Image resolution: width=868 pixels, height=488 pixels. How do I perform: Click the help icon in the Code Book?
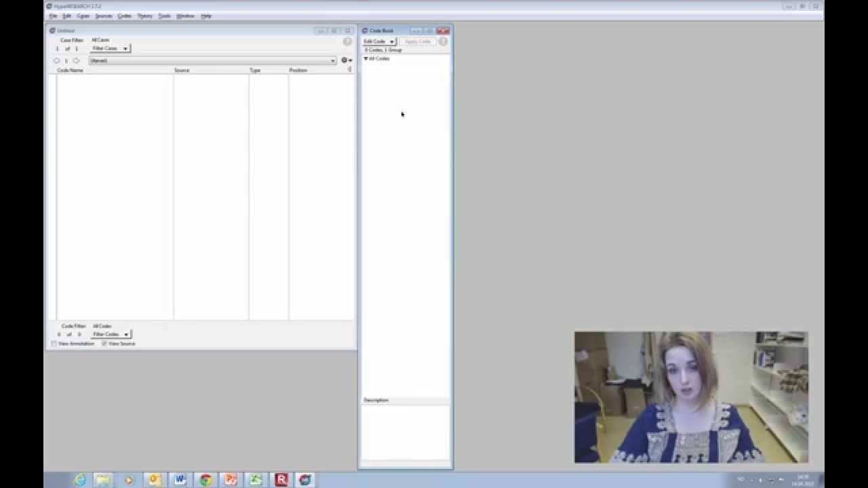[443, 41]
